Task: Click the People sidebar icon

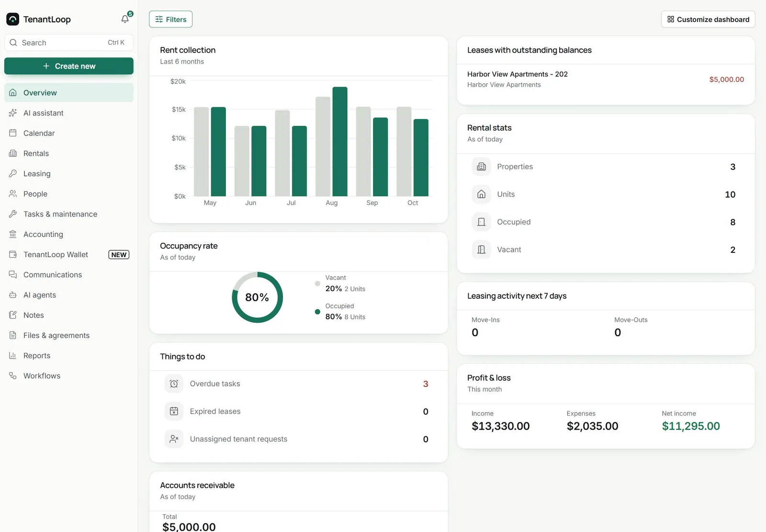Action: point(13,194)
